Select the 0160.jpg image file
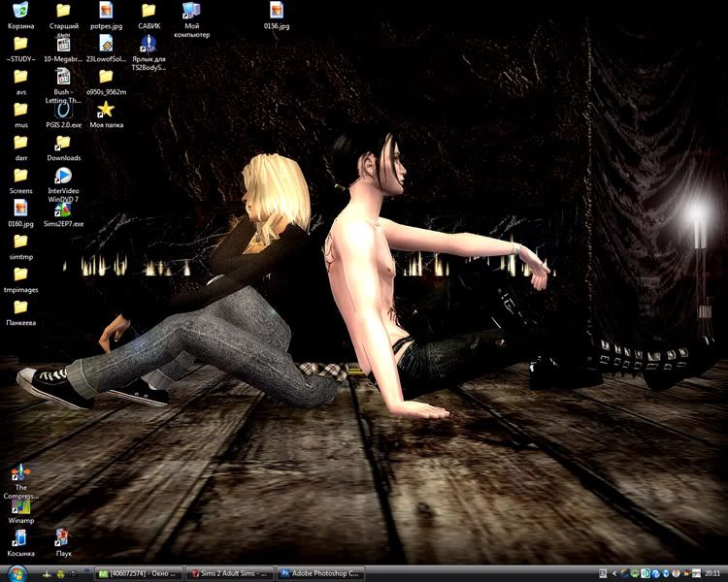Screen dimensions: 728x582 tap(21, 214)
